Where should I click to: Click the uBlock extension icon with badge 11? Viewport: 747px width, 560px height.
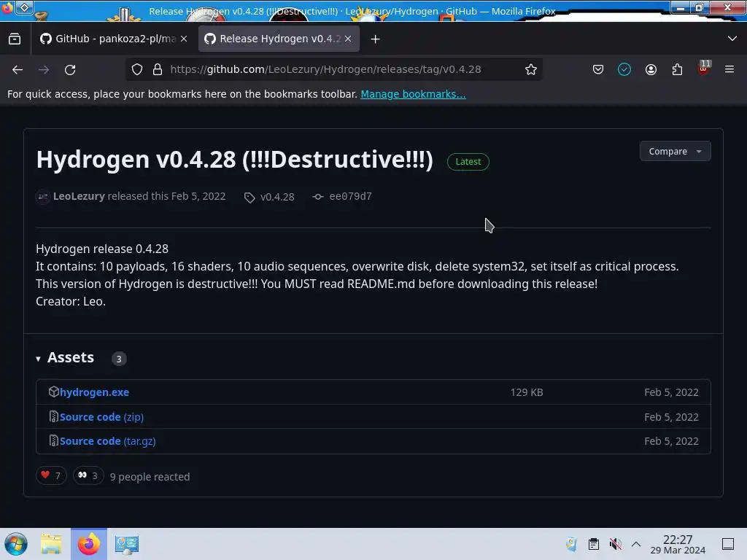coord(704,68)
